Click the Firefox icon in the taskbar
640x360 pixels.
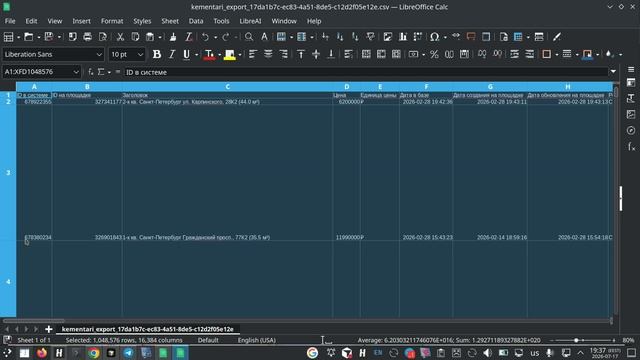point(42,353)
